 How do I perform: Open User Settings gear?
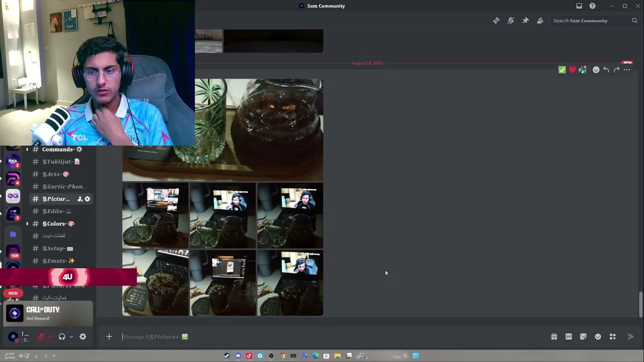[x=83, y=337]
